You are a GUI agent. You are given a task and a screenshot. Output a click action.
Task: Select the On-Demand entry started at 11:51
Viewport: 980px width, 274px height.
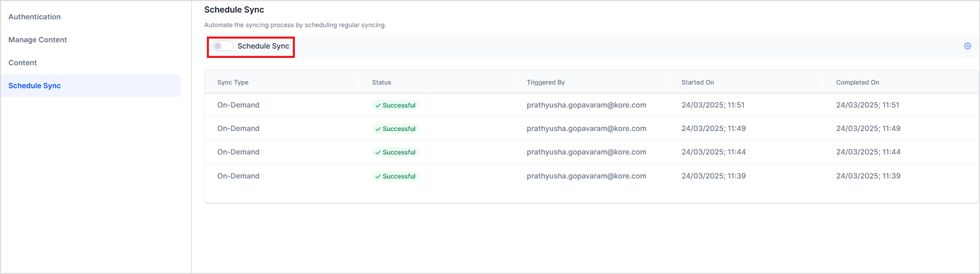(238, 105)
